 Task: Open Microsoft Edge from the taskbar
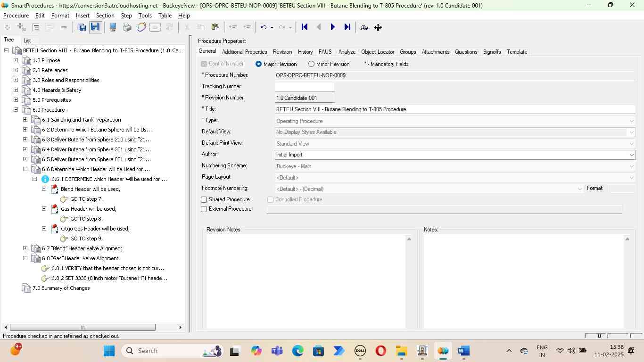coord(297,351)
